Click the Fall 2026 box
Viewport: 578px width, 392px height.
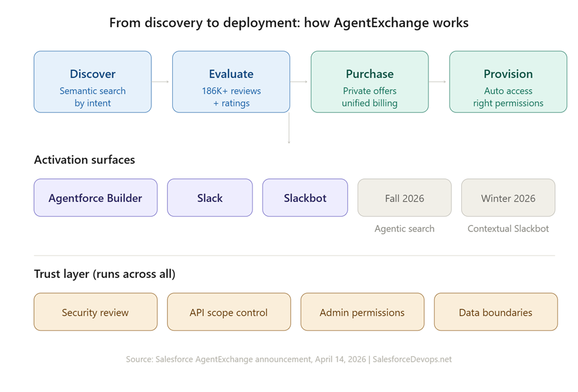coord(404,198)
